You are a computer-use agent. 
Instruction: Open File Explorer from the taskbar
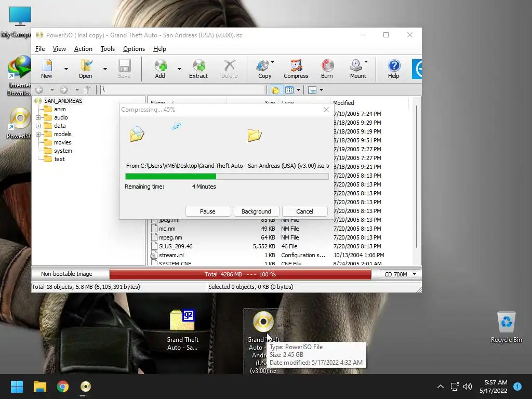point(39,387)
